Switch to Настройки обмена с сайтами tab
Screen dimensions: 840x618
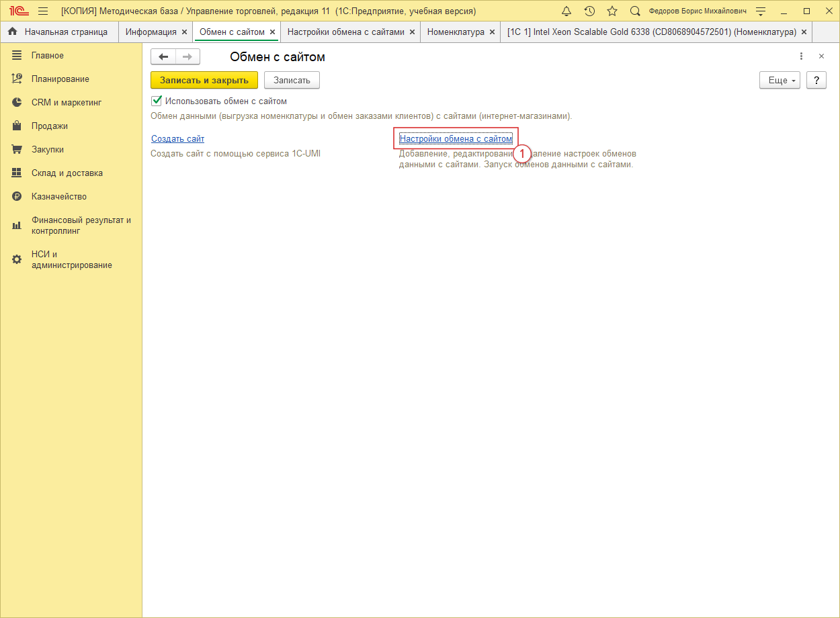tap(345, 32)
